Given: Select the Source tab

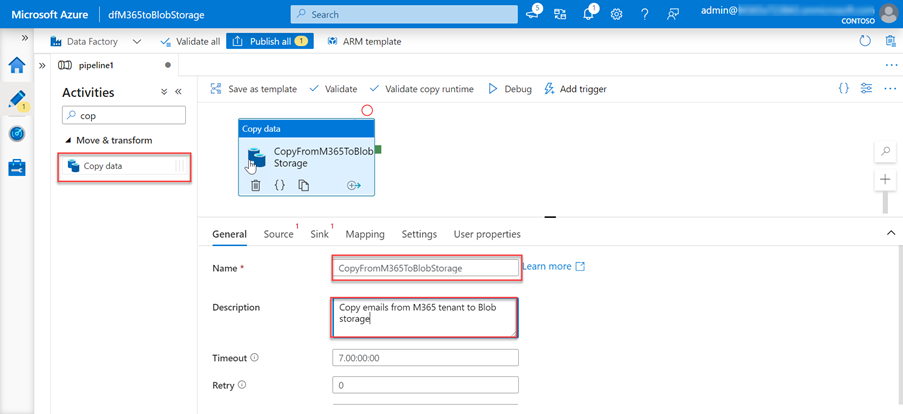Looking at the screenshot, I should tap(279, 234).
